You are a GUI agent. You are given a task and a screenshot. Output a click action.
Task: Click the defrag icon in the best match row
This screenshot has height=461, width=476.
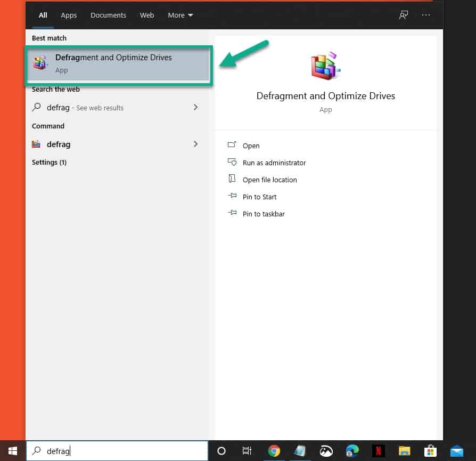pos(40,62)
